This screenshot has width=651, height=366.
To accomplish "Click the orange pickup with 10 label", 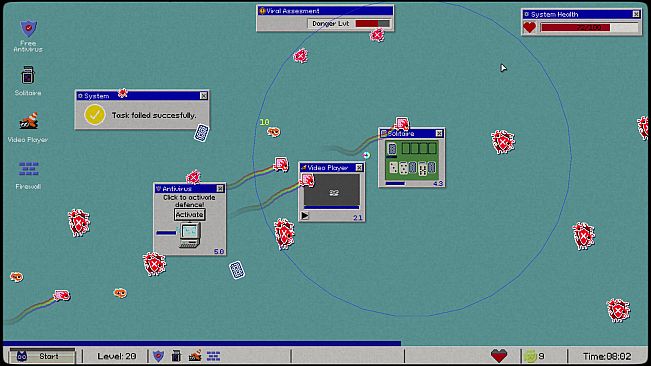I will pyautogui.click(x=274, y=132).
